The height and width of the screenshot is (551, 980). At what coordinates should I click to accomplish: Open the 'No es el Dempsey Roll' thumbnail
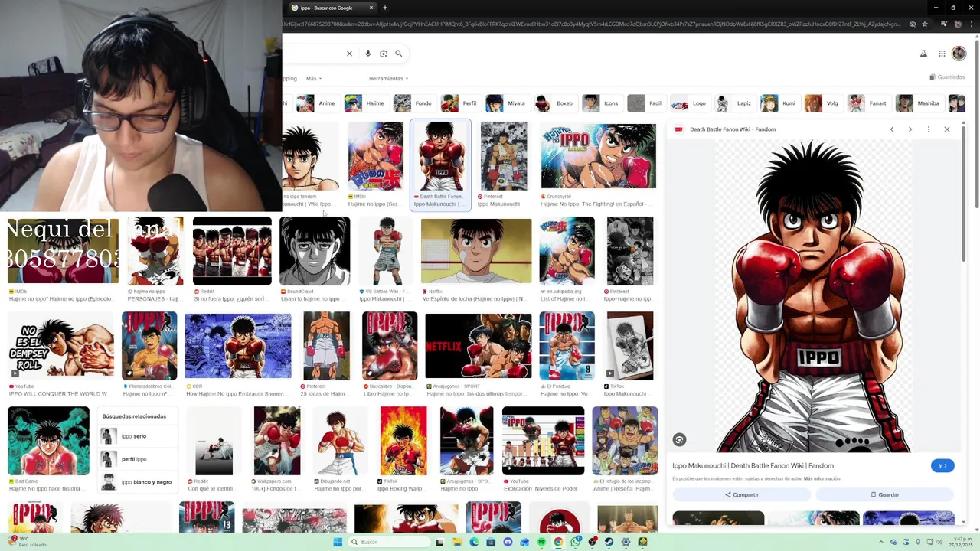60,346
